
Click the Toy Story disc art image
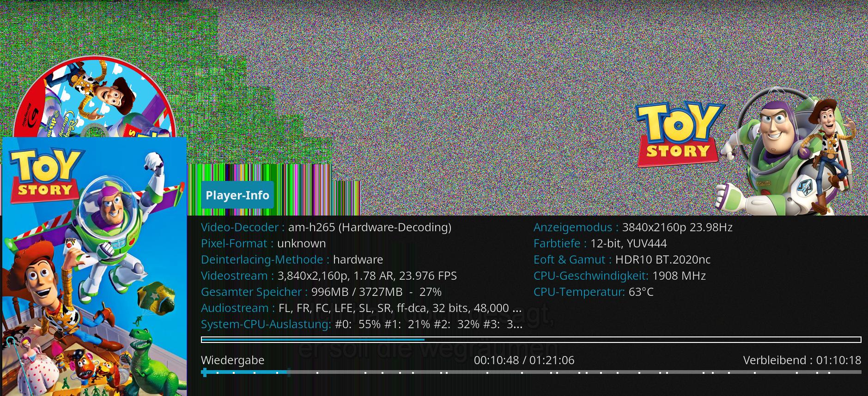(96, 96)
